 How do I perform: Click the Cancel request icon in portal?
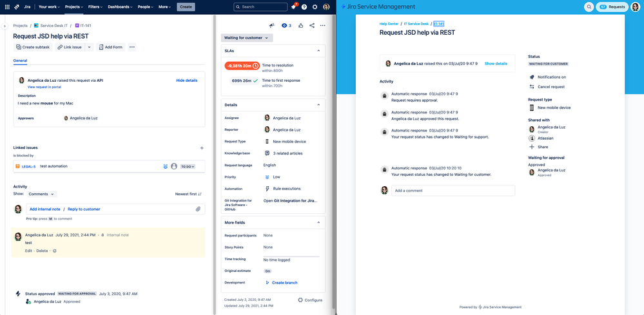[x=532, y=87]
